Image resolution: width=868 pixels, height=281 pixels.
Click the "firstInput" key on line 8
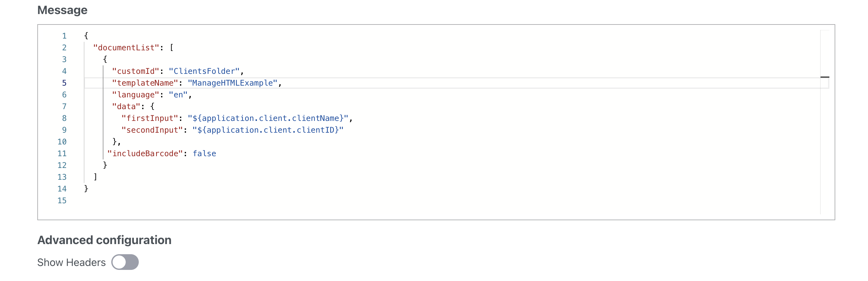[x=150, y=118]
